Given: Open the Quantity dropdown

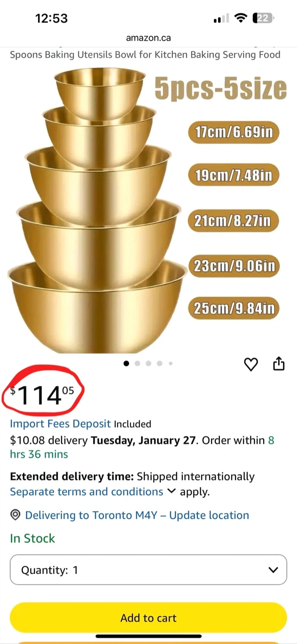Looking at the screenshot, I should coord(148,570).
